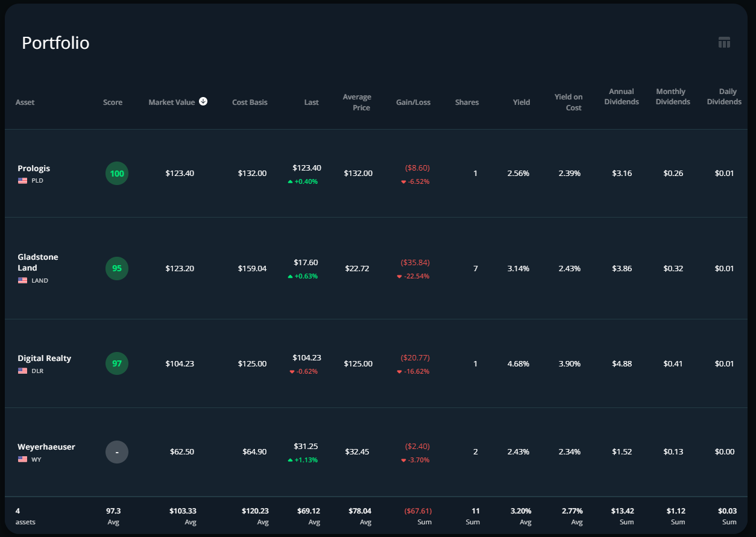The width and height of the screenshot is (756, 537).
Task: Click the DLR ticker symbol
Action: click(37, 371)
